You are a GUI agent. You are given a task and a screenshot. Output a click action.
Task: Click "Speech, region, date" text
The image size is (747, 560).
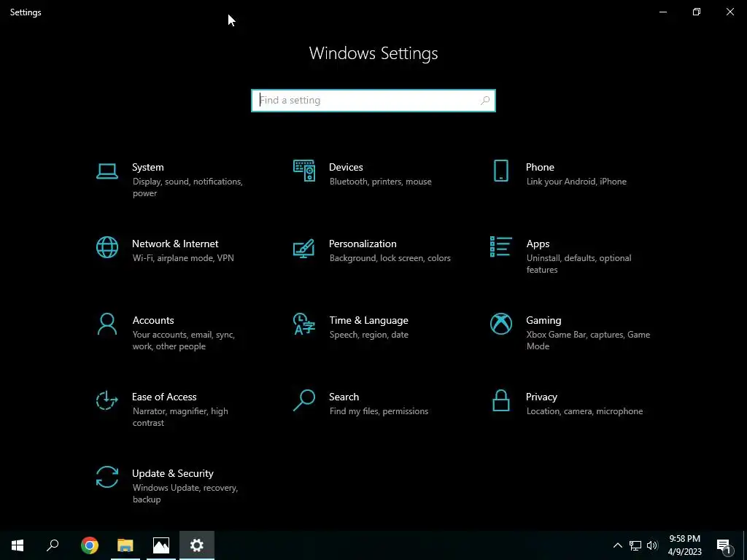click(x=368, y=335)
